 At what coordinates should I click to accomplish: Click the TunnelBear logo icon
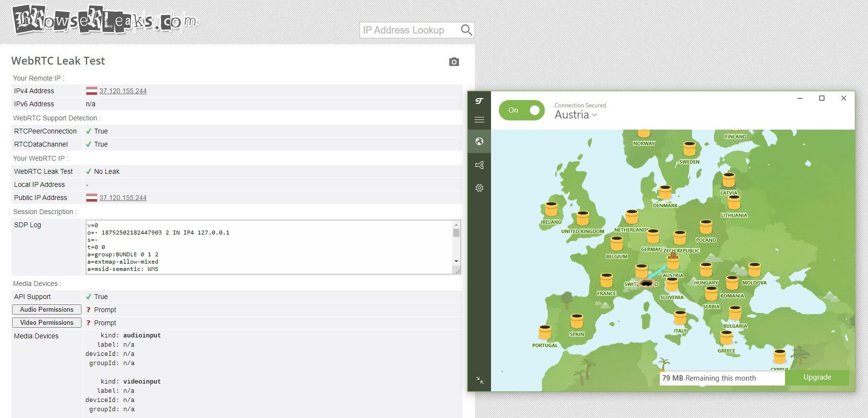(479, 101)
